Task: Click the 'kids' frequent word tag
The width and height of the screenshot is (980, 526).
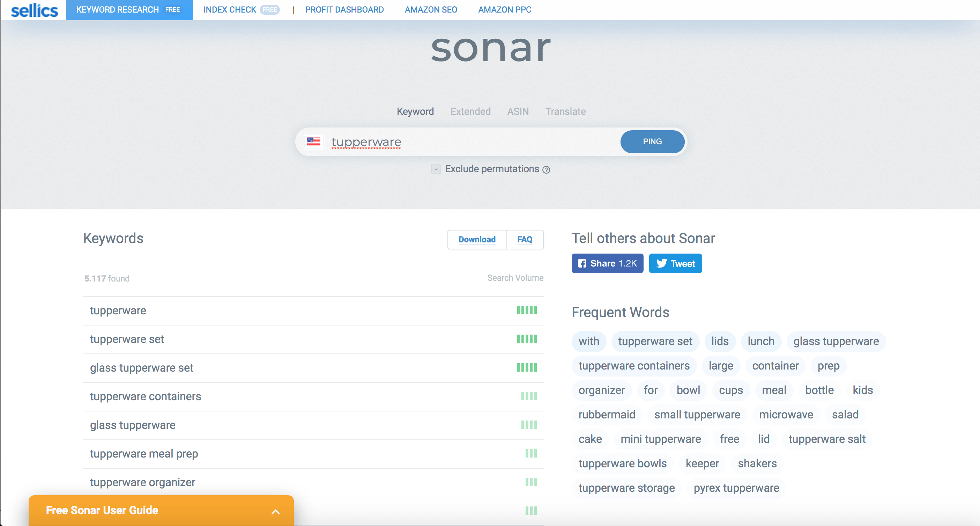Action: tap(862, 390)
